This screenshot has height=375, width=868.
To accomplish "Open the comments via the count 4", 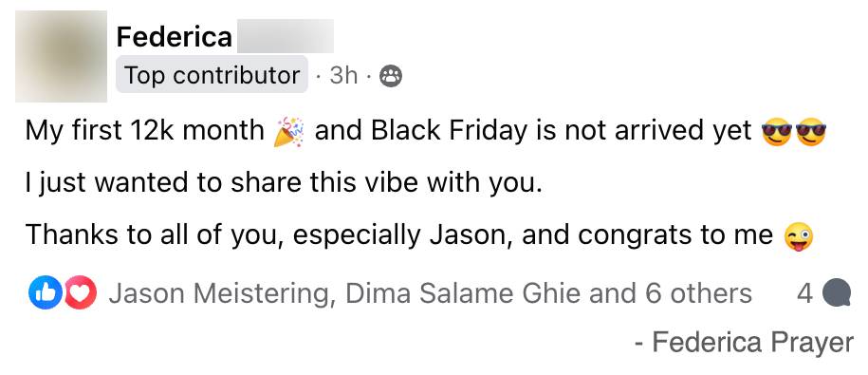I will (x=804, y=294).
